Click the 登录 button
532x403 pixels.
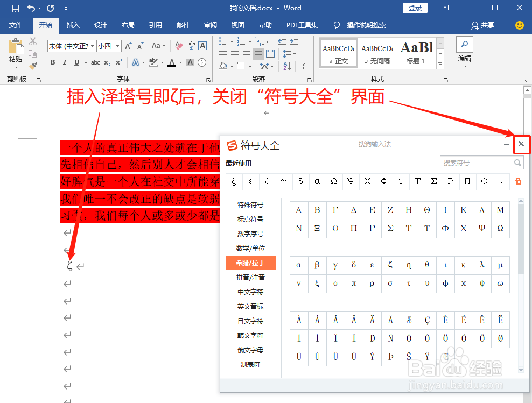[x=415, y=8]
